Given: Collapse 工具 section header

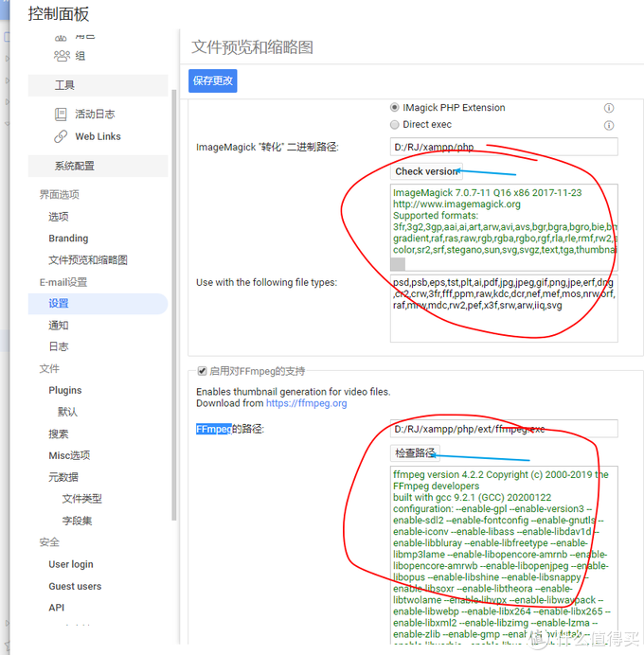Looking at the screenshot, I should tap(98, 85).
